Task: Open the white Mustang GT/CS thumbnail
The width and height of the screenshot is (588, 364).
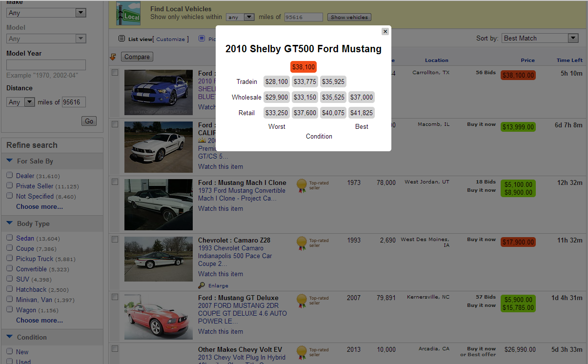Action: pyautogui.click(x=159, y=147)
